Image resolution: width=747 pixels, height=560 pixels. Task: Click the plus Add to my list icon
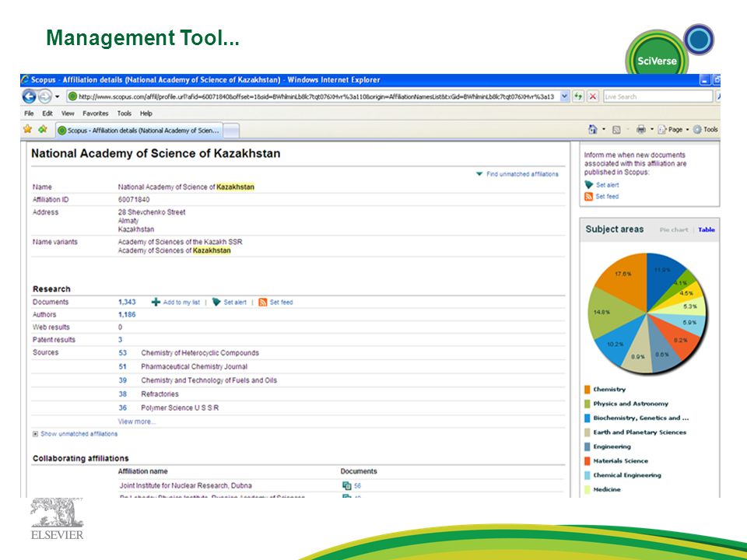click(x=156, y=302)
